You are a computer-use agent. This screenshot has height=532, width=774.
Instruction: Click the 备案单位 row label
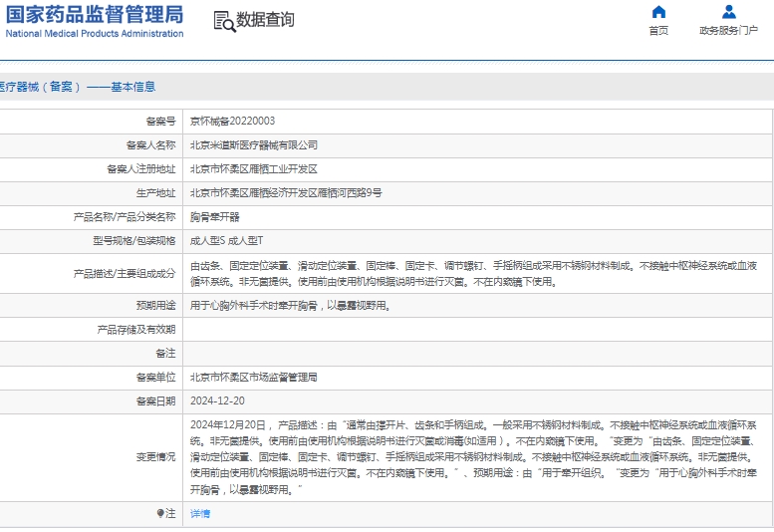click(156, 378)
